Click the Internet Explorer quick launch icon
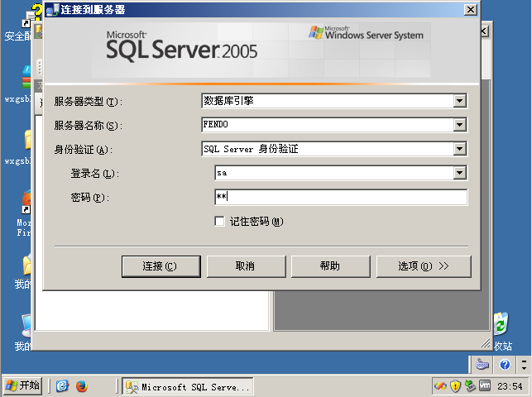The height and width of the screenshot is (397, 532). pos(62,386)
